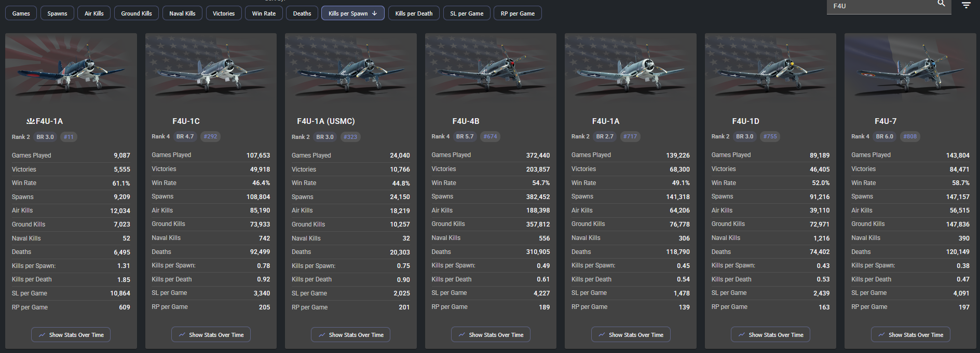Sort by Kills per Death
Viewport: 980px width, 353px height.
pyautogui.click(x=414, y=13)
